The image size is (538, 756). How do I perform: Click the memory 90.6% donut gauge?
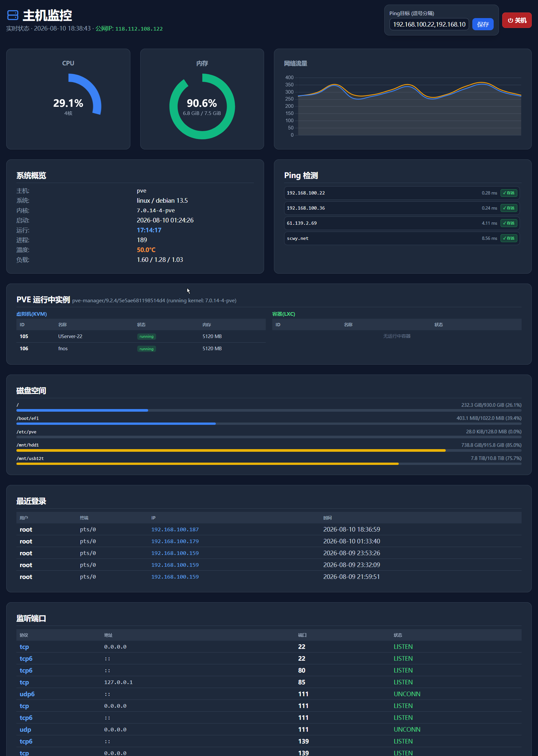202,106
